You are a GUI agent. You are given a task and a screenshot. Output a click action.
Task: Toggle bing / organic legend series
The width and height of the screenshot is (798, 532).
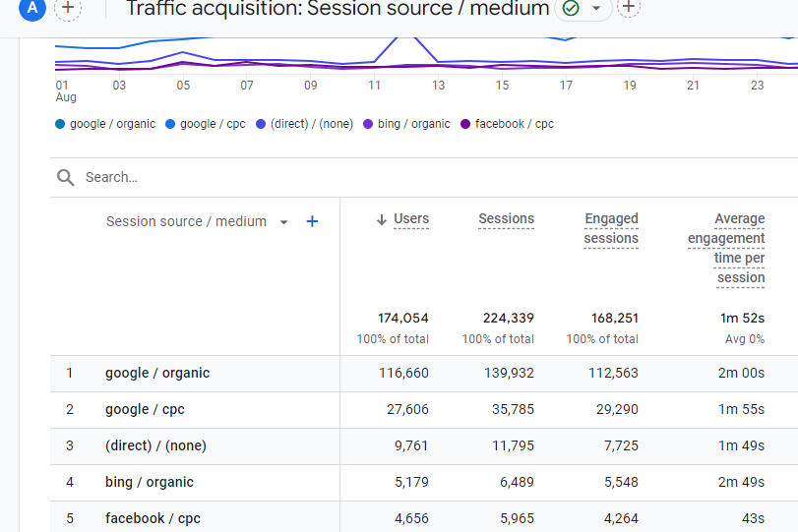point(406,124)
